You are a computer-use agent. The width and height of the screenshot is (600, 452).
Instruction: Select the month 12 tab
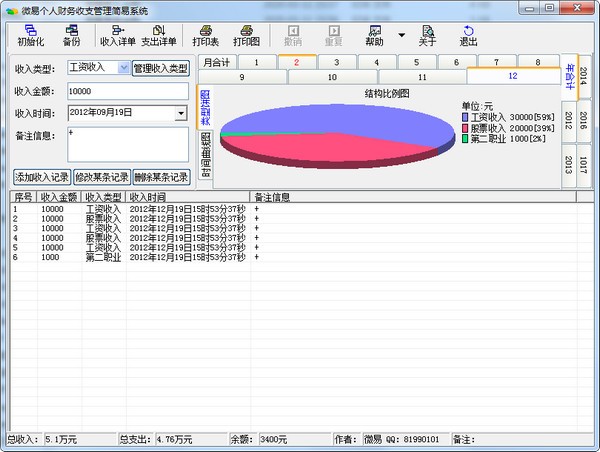tap(512, 76)
